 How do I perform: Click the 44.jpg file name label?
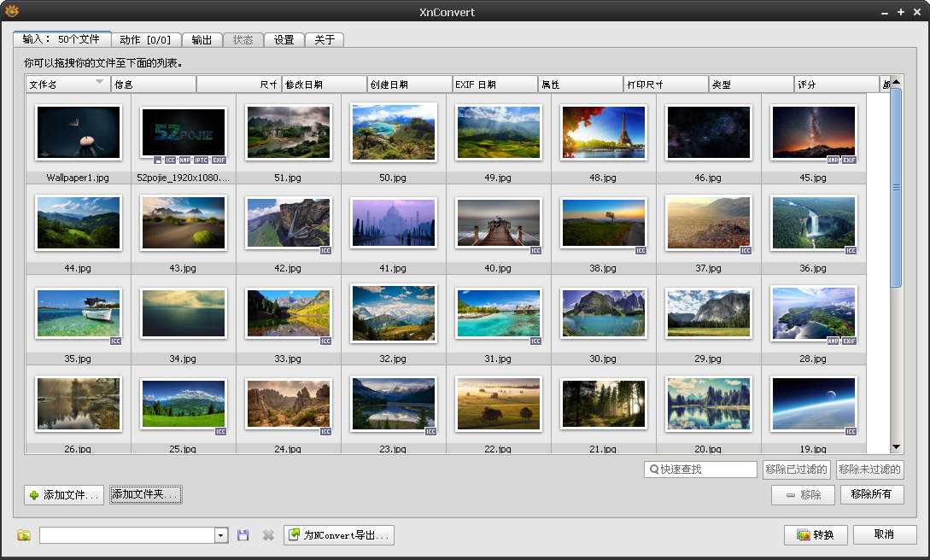coord(78,268)
